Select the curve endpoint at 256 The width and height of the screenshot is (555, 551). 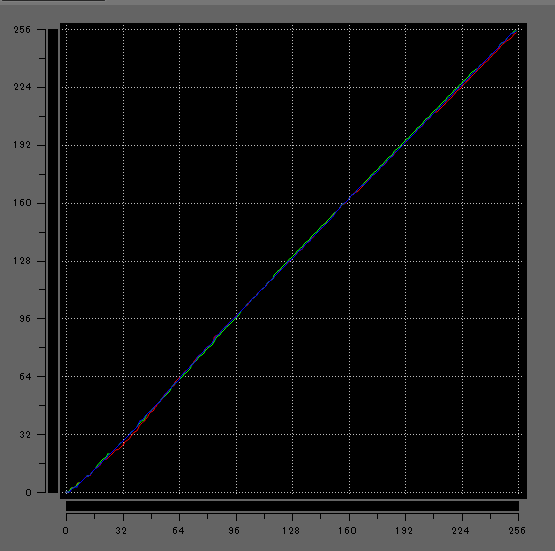517,31
